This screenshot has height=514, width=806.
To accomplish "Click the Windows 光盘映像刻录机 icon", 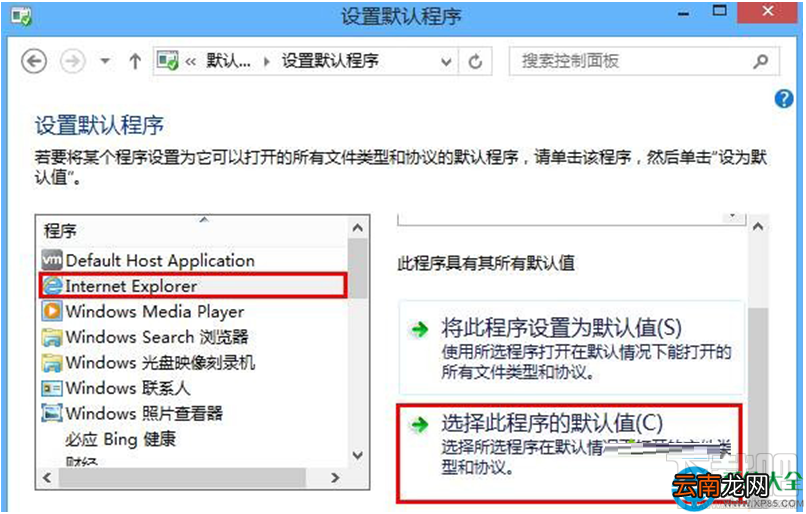I will (51, 363).
